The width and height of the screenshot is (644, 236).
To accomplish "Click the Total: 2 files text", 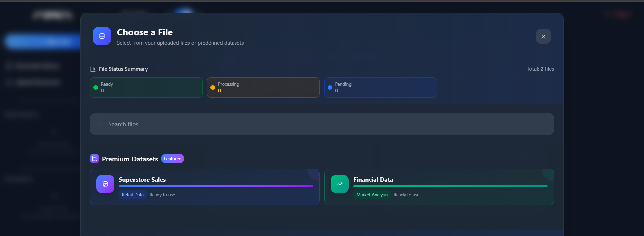I will pos(540,69).
